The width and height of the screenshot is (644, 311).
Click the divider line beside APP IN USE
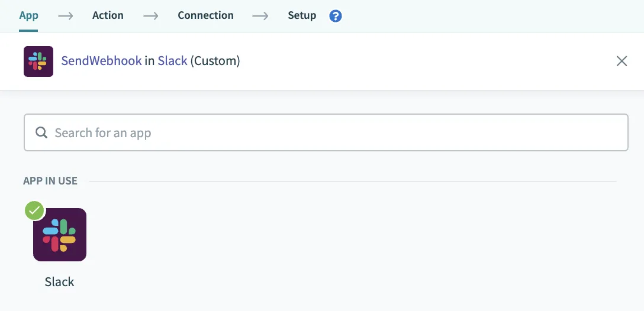(x=352, y=181)
